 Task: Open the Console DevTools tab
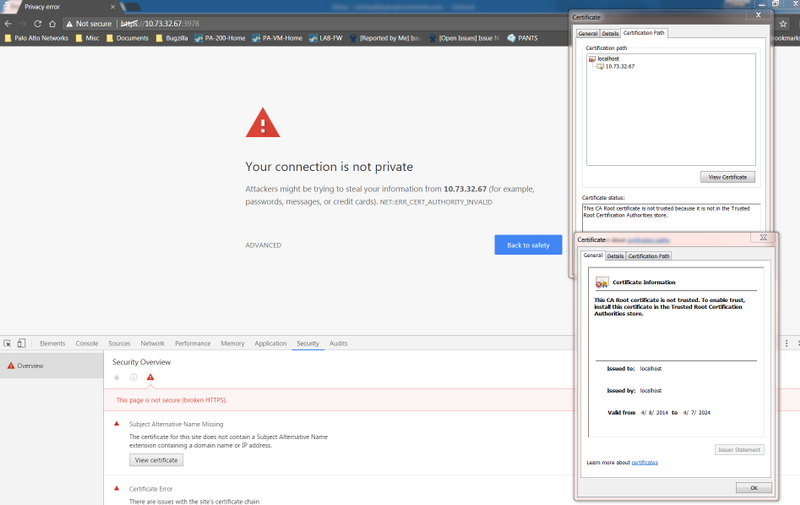(x=87, y=343)
